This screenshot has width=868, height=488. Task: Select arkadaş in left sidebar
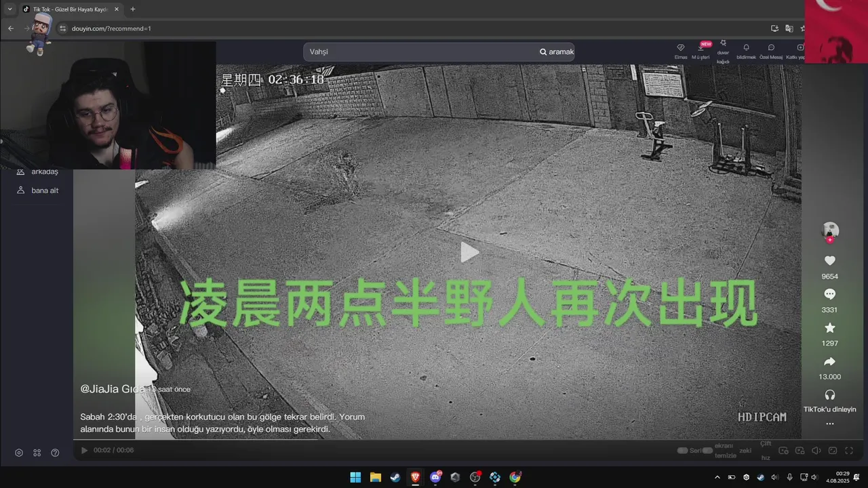click(38, 171)
